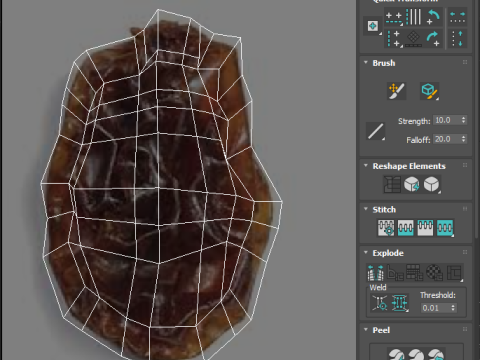Screen dimensions: 480x360
Task: Grab the Peel rollout drag handle
Action: click(465, 329)
